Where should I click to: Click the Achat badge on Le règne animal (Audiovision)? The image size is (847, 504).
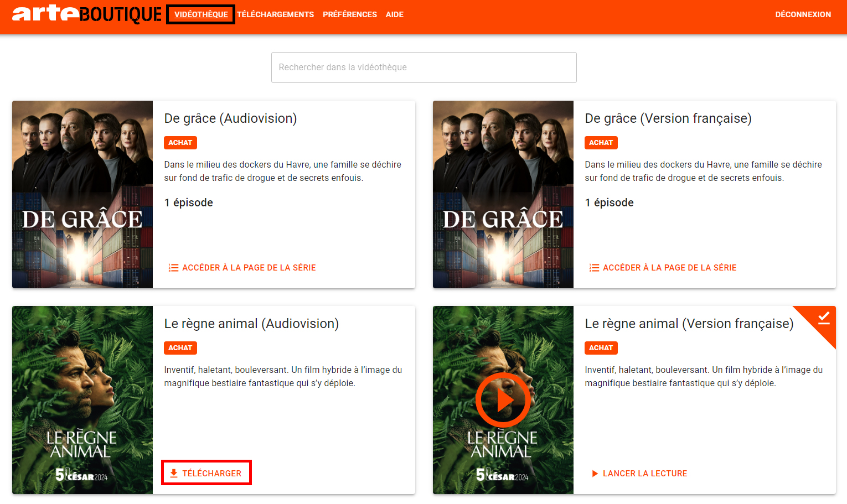[180, 348]
